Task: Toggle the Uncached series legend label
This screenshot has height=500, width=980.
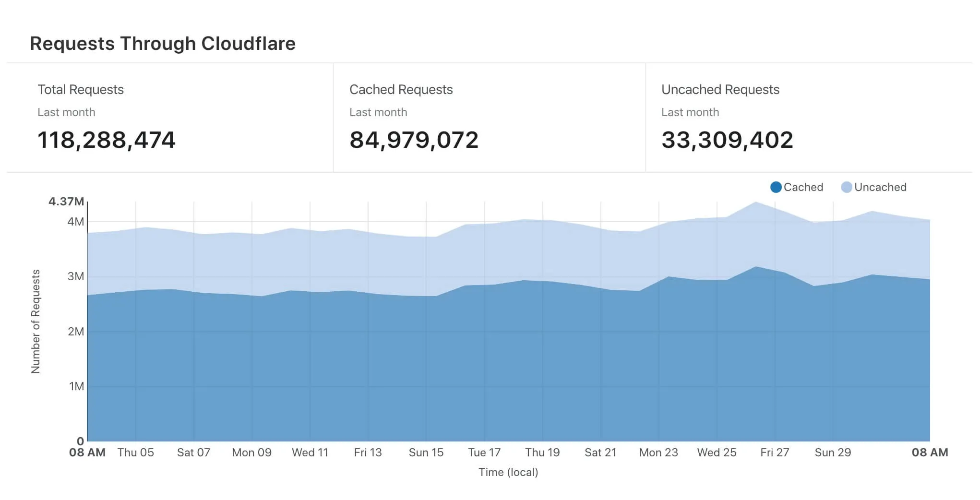Action: (880, 187)
